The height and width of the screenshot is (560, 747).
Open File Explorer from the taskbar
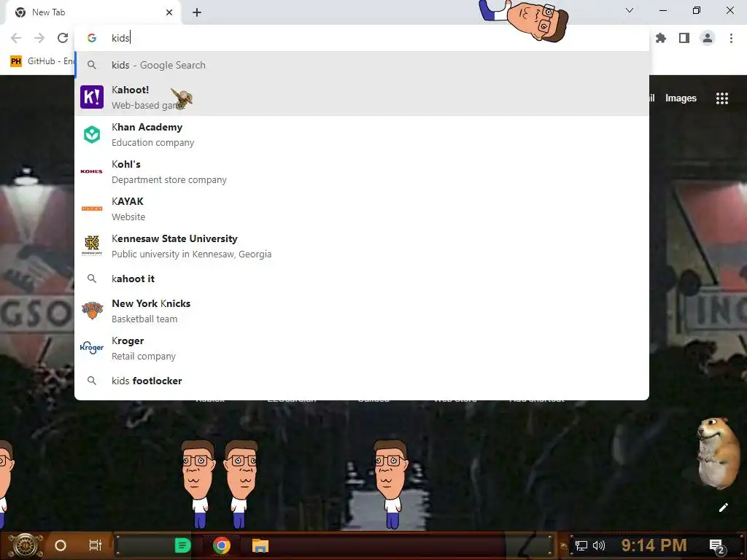point(260,545)
